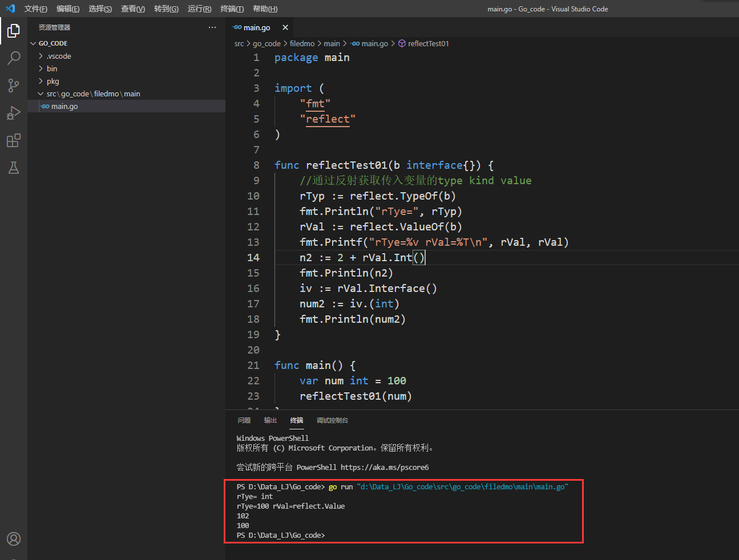Viewport: 739px width, 560px height.
Task: Open the 转到(G) menu
Action: tap(166, 9)
